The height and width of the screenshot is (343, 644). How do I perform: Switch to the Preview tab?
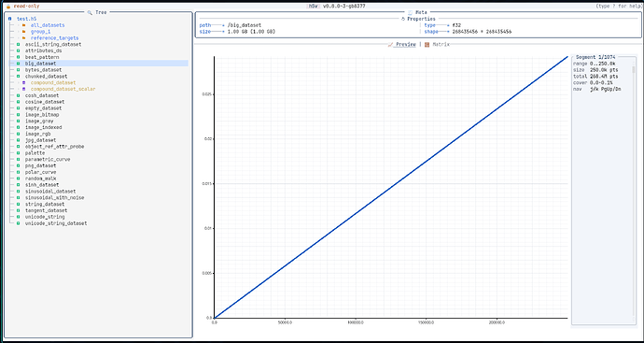tap(405, 45)
